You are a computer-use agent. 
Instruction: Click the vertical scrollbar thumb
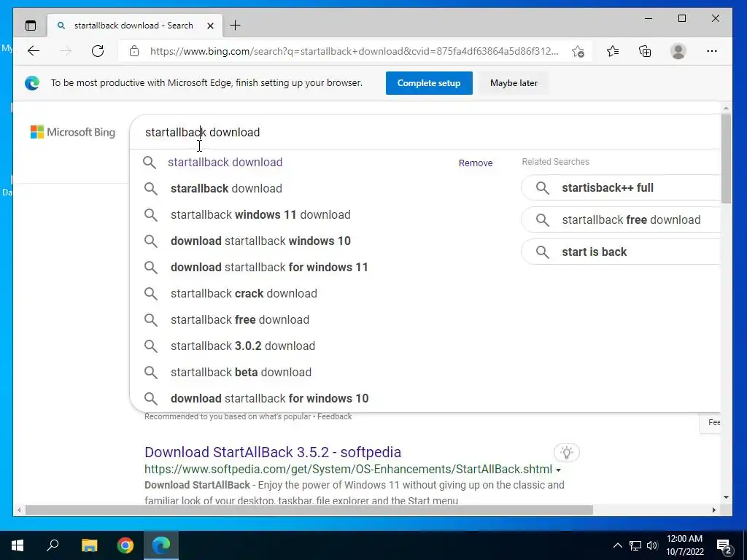click(726, 158)
